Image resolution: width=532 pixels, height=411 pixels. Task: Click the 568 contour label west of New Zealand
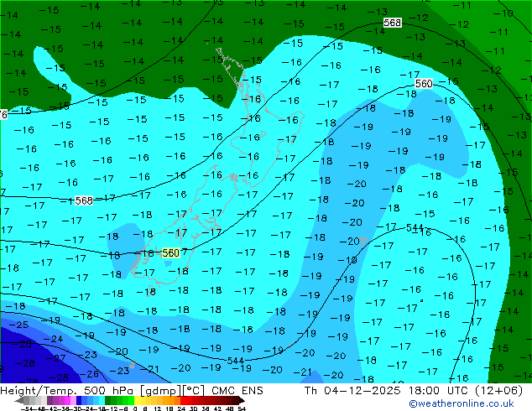pos(84,200)
